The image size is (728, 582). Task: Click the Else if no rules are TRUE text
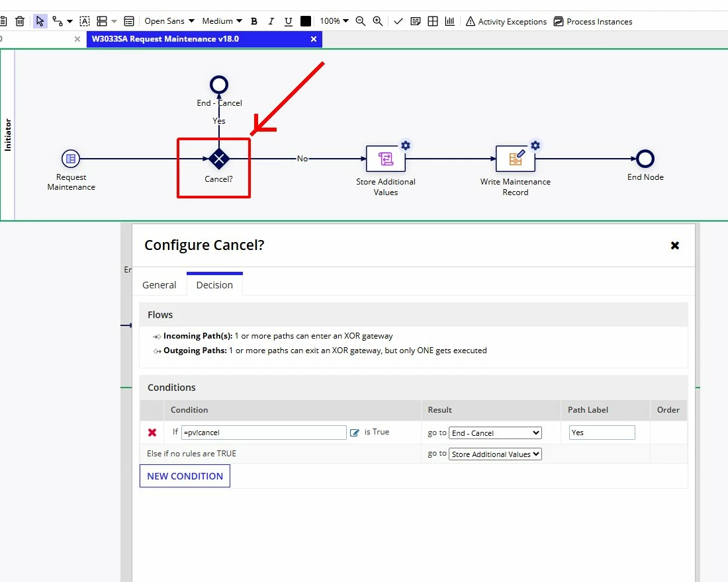pos(191,454)
